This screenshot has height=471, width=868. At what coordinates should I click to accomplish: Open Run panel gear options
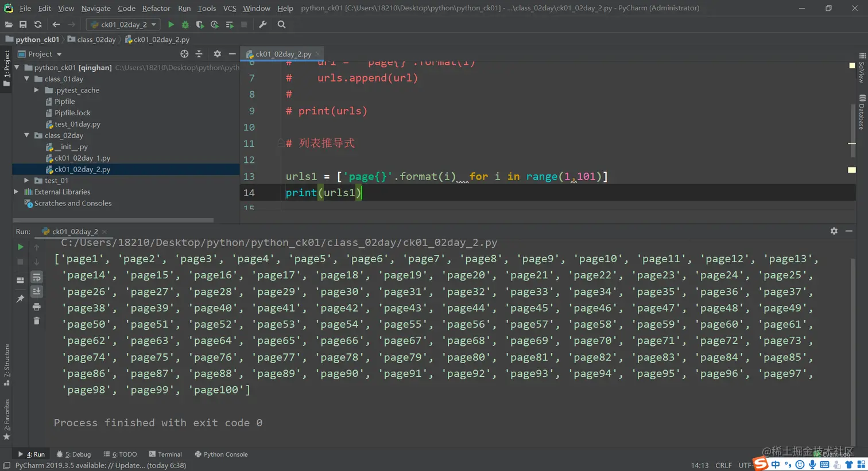[834, 231]
